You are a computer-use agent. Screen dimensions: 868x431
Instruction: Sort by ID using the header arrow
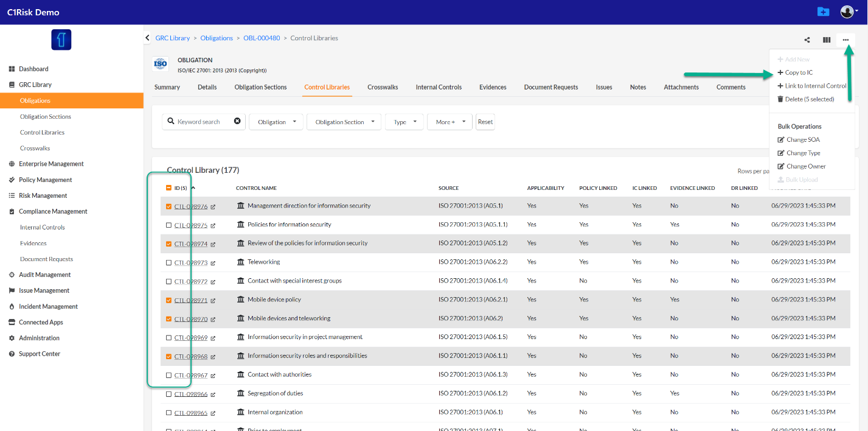tap(193, 187)
